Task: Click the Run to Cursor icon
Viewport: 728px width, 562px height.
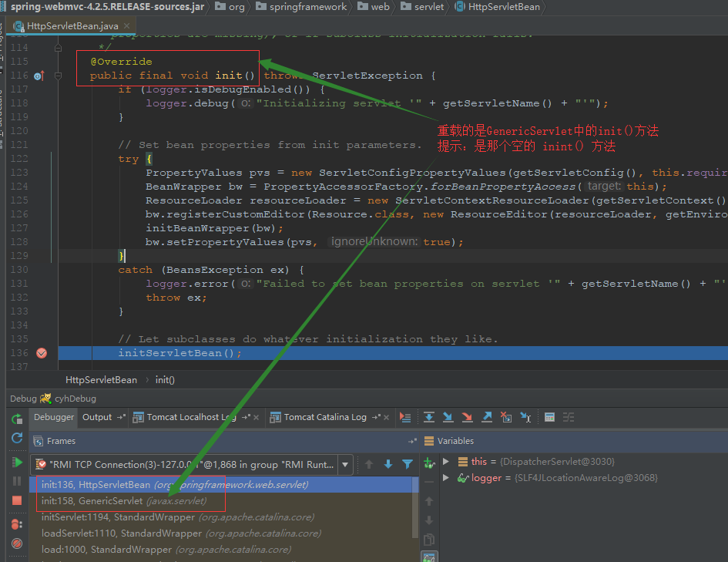Action: (525, 418)
